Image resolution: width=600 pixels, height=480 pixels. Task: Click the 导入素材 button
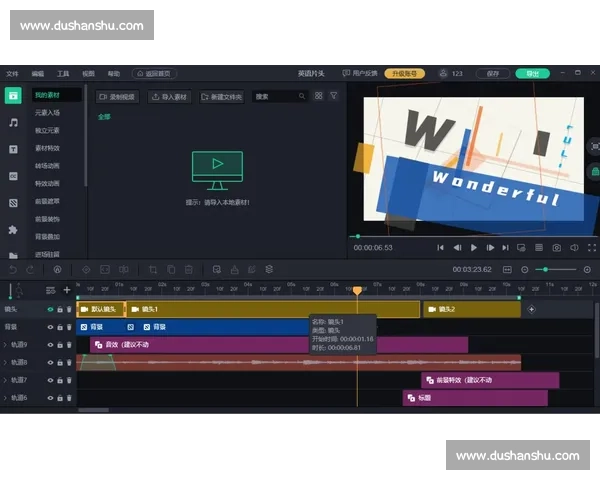[x=170, y=97]
